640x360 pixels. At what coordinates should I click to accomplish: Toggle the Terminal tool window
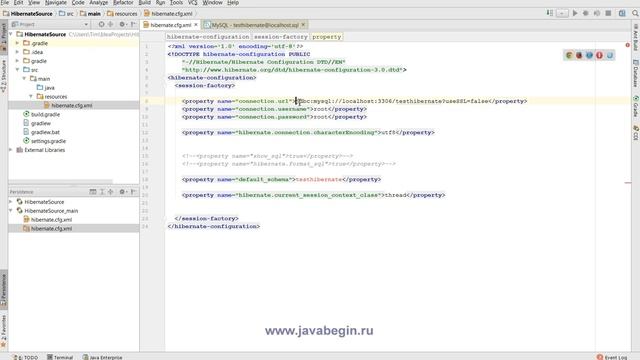(60, 357)
